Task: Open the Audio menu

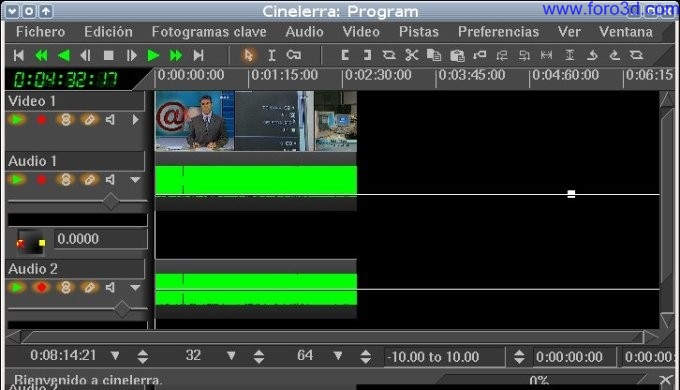Action: point(304,32)
